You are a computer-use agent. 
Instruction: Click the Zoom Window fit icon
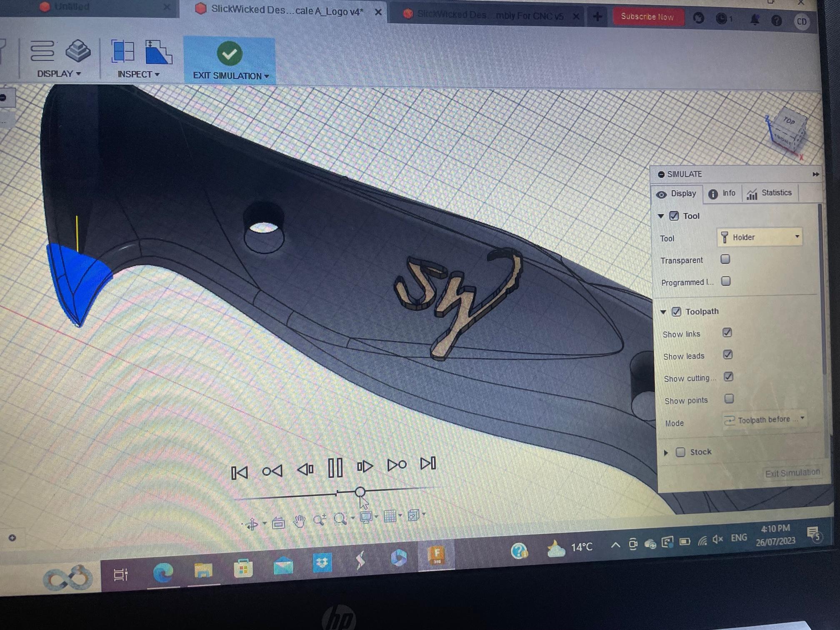click(340, 519)
